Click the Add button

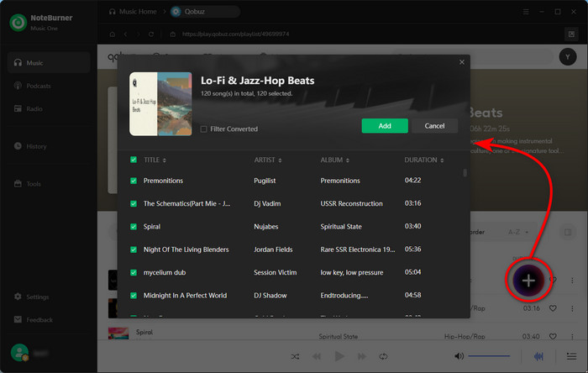[x=385, y=126]
